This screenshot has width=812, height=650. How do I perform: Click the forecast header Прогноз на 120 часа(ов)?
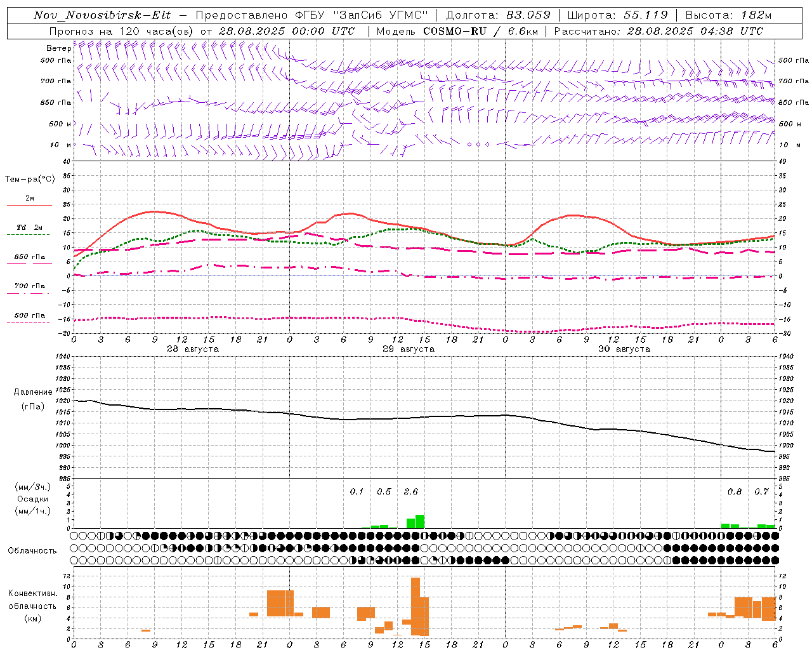122,31
